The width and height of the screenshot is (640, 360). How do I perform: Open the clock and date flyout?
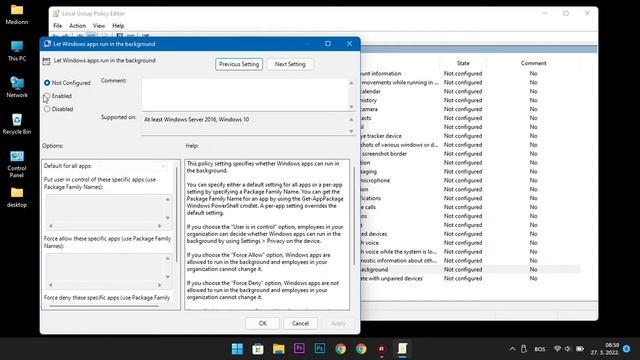coord(605,349)
